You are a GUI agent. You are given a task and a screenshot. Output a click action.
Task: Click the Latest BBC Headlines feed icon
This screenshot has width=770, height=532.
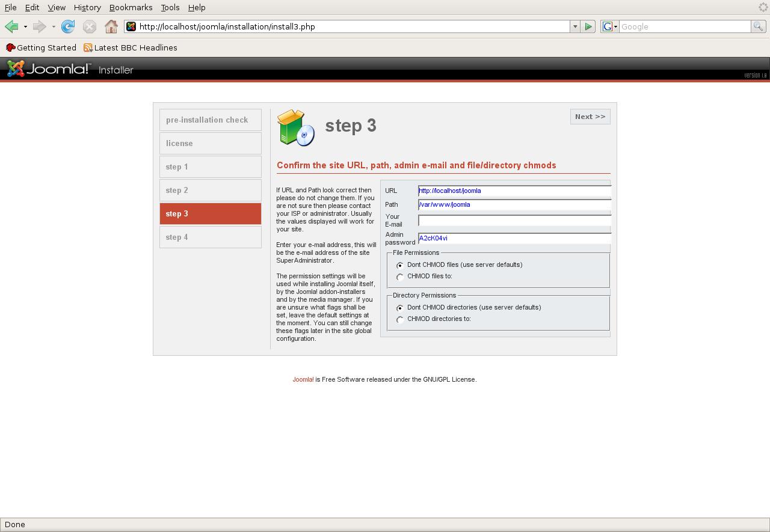(x=88, y=47)
